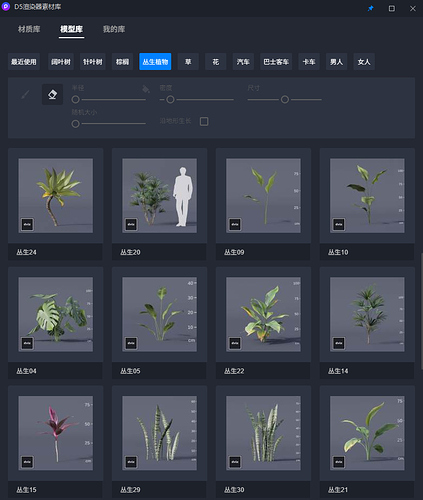
Task: Click the 尺寸 size slider handle
Action: tap(285, 99)
